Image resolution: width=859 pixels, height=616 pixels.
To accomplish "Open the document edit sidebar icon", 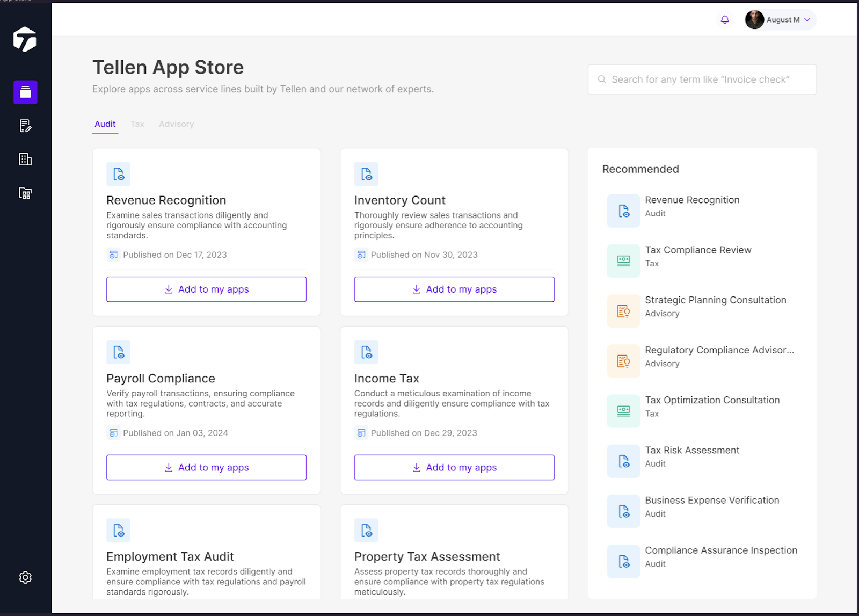I will click(x=25, y=126).
